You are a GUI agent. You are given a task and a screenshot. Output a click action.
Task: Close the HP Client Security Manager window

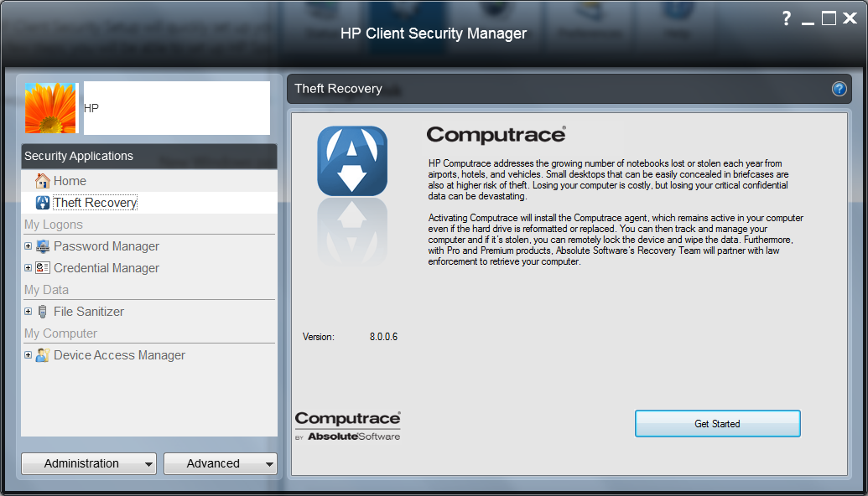[850, 18]
